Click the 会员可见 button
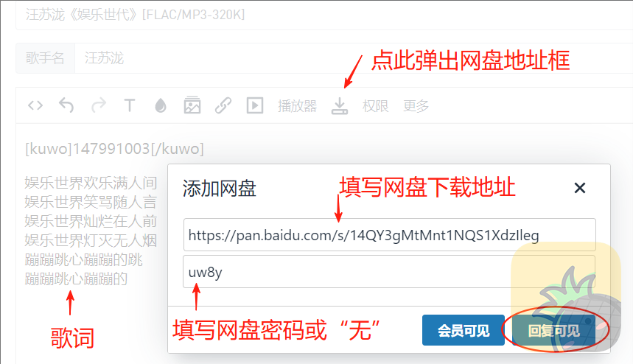The width and height of the screenshot is (633, 364). point(464,331)
